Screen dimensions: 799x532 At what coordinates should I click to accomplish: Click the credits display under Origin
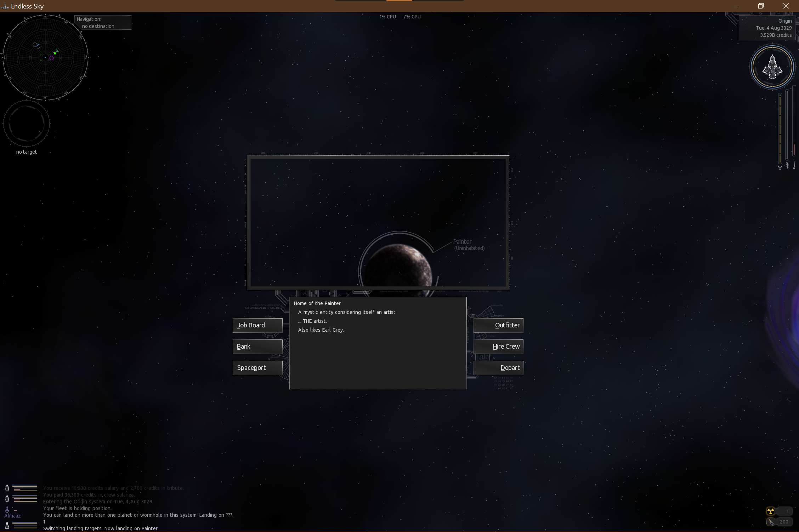776,35
